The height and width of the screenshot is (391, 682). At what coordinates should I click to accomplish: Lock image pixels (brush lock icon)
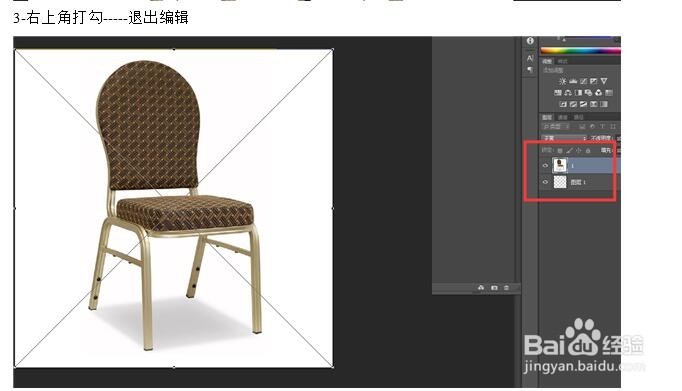coord(570,150)
